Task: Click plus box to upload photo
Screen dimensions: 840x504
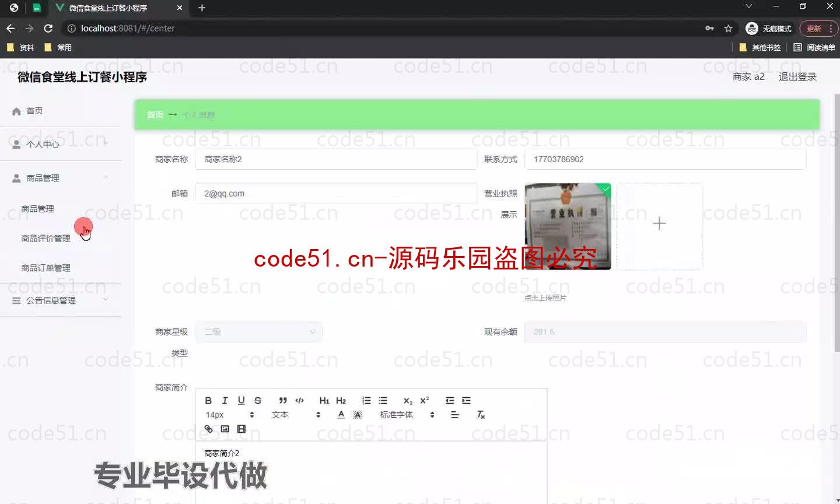Action: (659, 226)
